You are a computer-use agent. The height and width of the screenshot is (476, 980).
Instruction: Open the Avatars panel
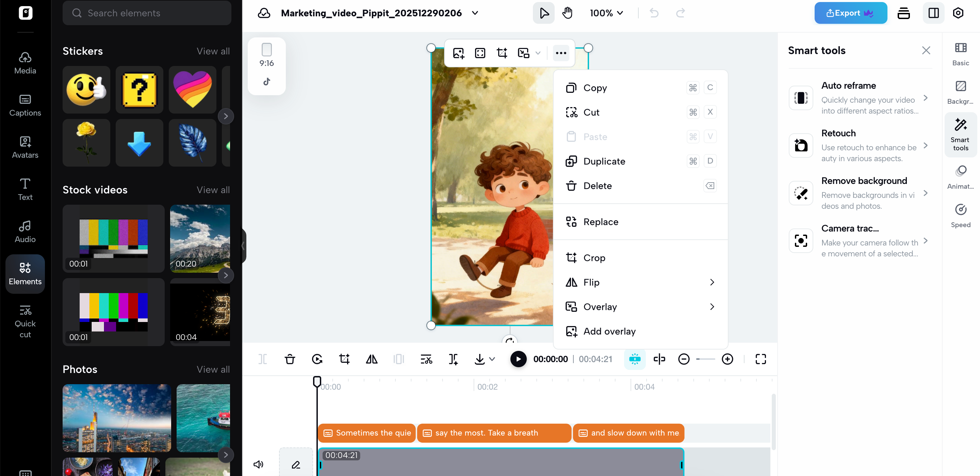click(x=25, y=148)
